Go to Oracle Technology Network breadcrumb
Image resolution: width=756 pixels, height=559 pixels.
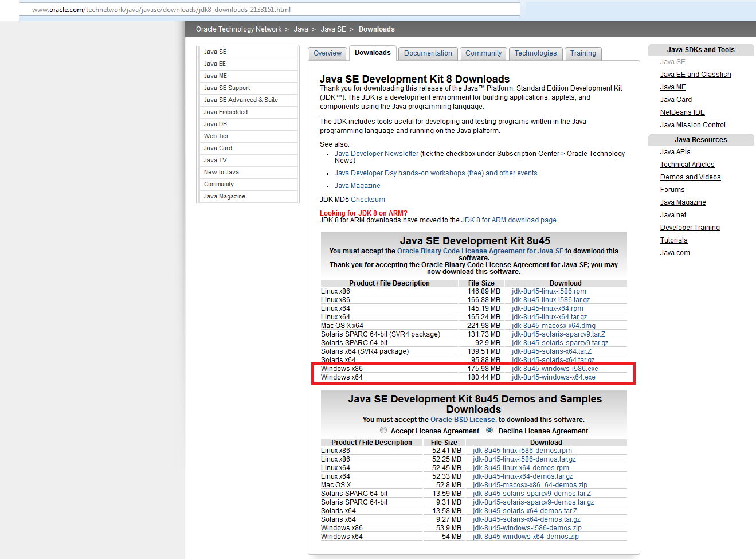coord(238,29)
